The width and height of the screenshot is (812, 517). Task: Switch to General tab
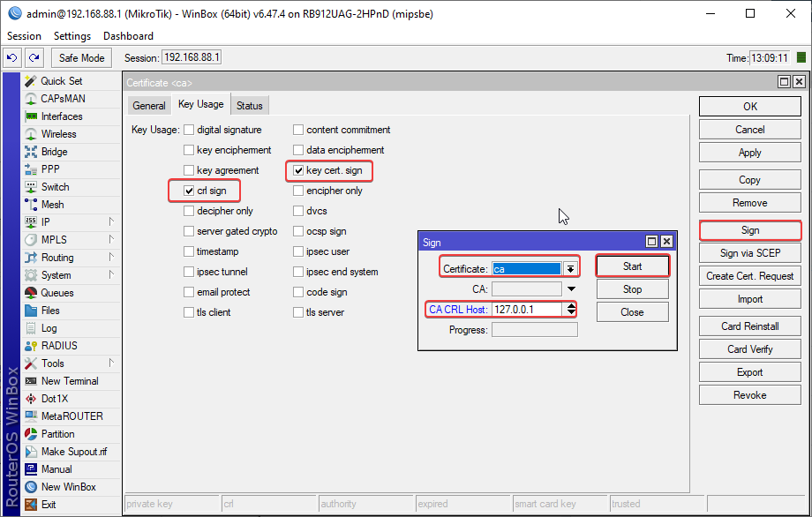point(148,105)
